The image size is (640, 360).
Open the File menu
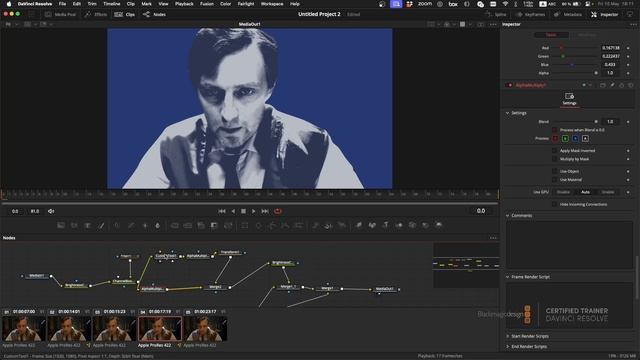tap(62, 4)
